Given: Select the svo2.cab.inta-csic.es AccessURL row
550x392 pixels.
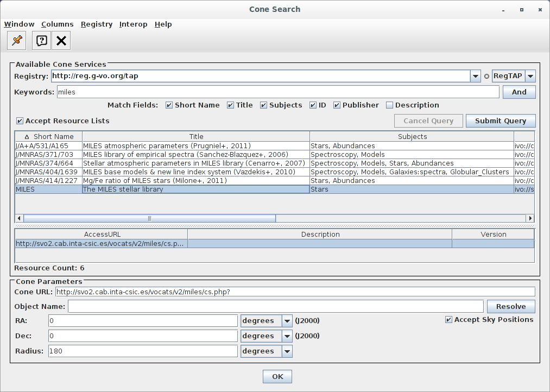Looking at the screenshot, I should [x=275, y=243].
